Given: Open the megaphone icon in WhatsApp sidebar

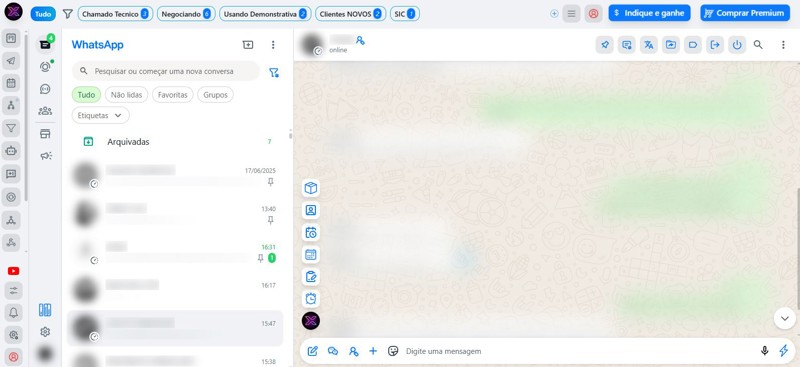Looking at the screenshot, I should pyautogui.click(x=45, y=156).
